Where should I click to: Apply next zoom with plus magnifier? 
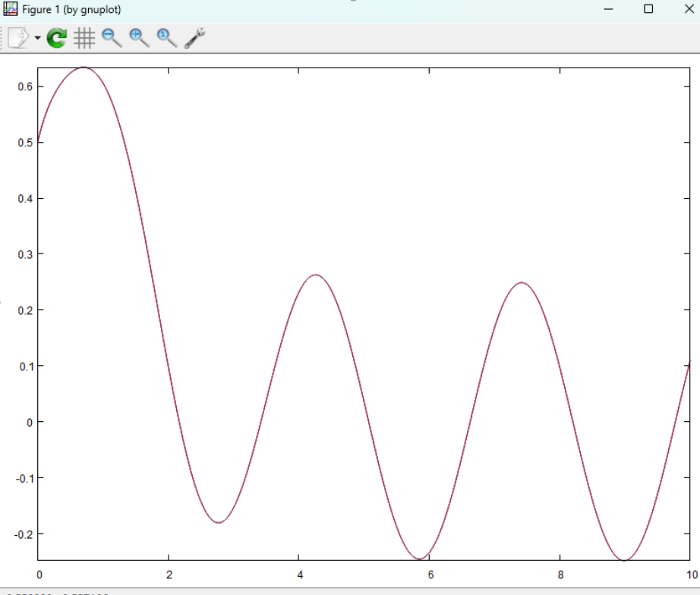coord(139,37)
